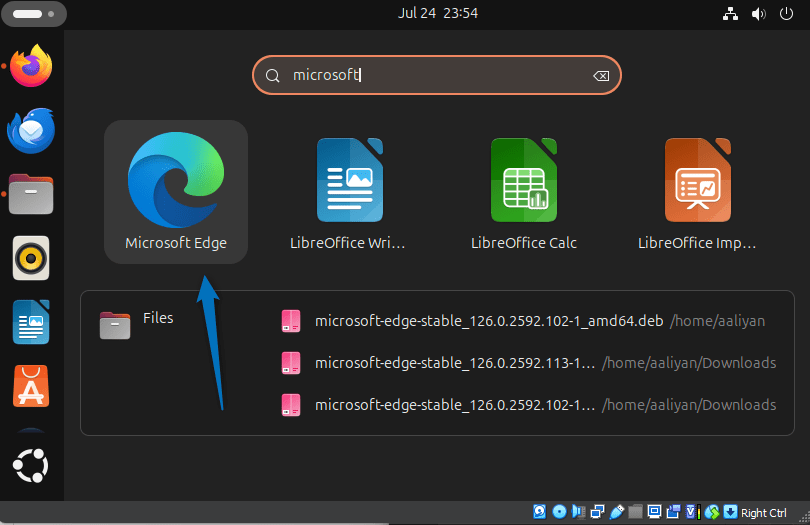
Task: Open microsoft-edge-stable_126.0.2592.102-1 file in Downloads
Action: pyautogui.click(x=530, y=405)
